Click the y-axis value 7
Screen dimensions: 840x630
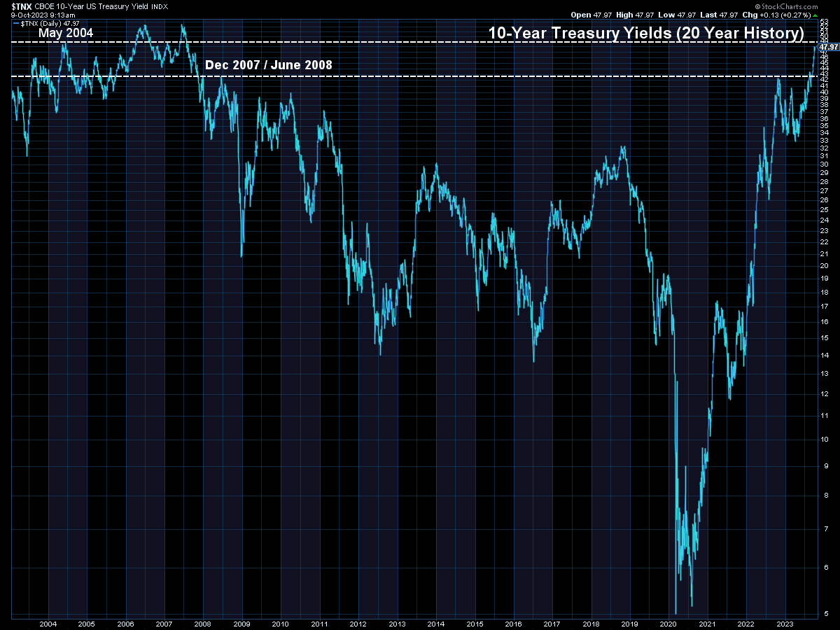coord(827,528)
